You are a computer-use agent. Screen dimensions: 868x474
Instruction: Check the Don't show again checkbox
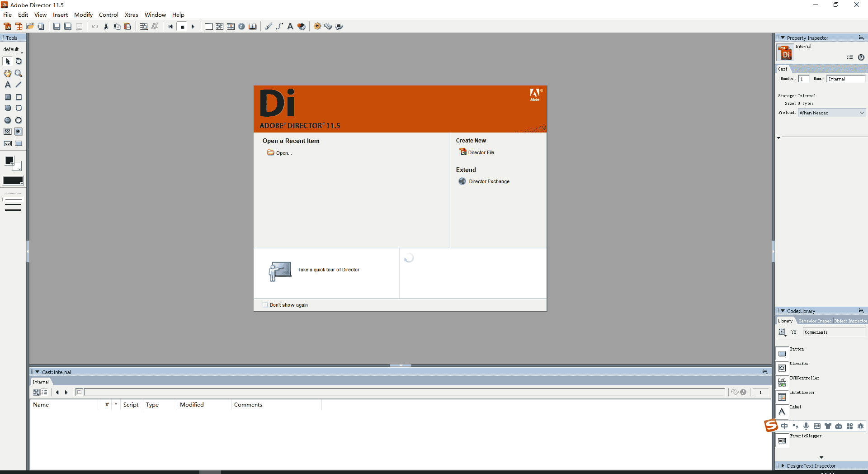(x=265, y=305)
